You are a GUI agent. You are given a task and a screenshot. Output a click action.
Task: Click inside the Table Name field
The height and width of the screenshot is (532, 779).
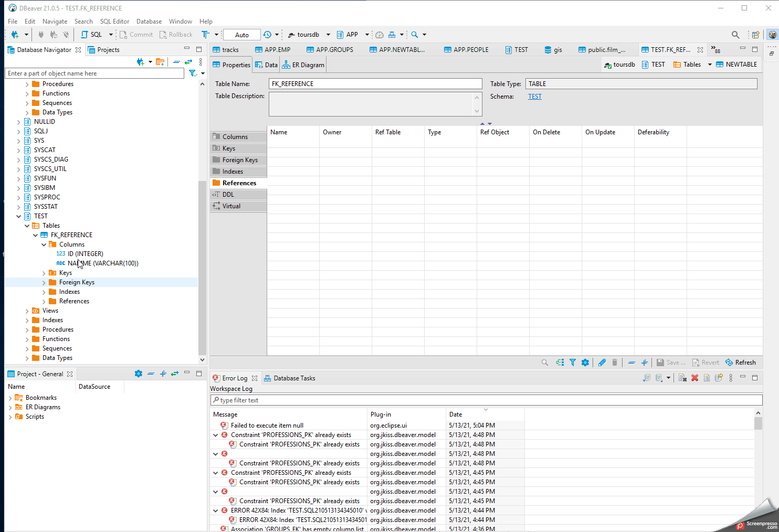click(x=375, y=83)
